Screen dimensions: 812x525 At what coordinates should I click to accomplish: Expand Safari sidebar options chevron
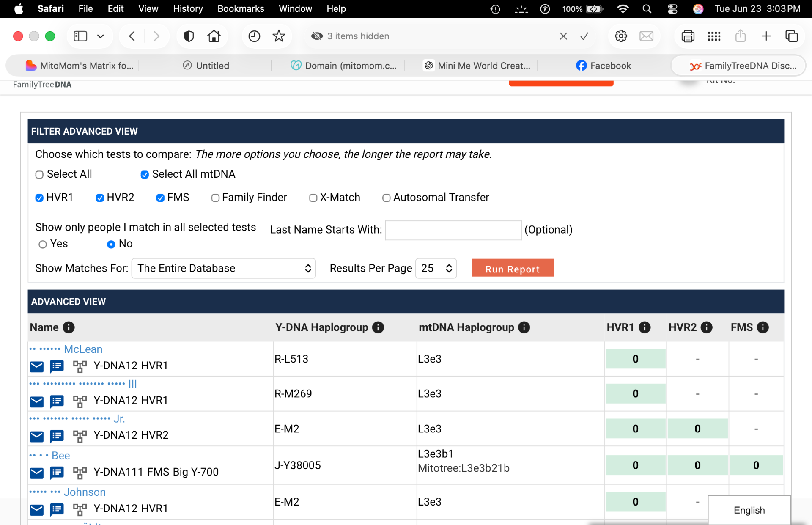point(101,36)
